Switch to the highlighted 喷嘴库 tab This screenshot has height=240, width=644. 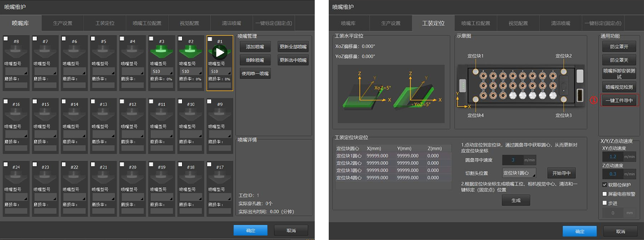pos(21,23)
